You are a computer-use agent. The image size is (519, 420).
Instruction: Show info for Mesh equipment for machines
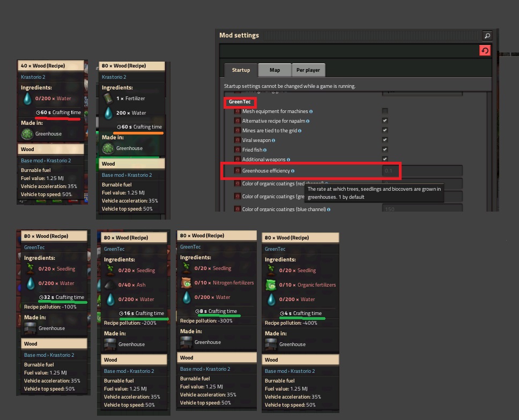pos(311,111)
